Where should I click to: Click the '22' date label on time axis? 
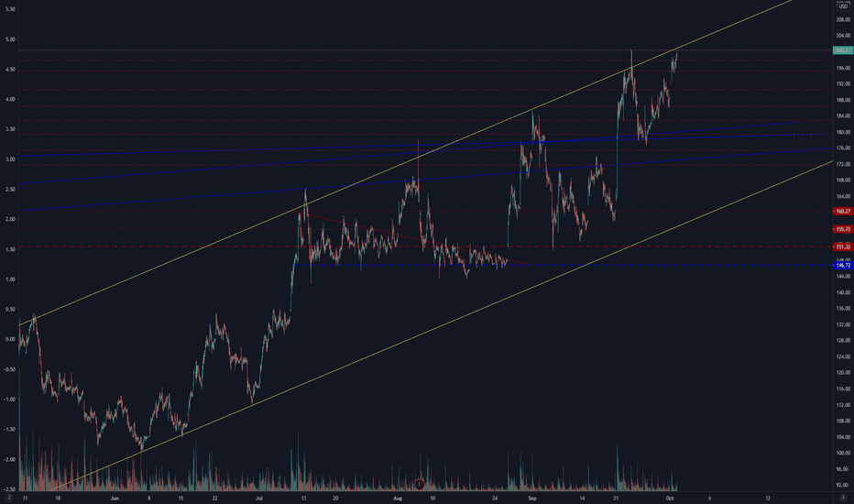[215, 498]
